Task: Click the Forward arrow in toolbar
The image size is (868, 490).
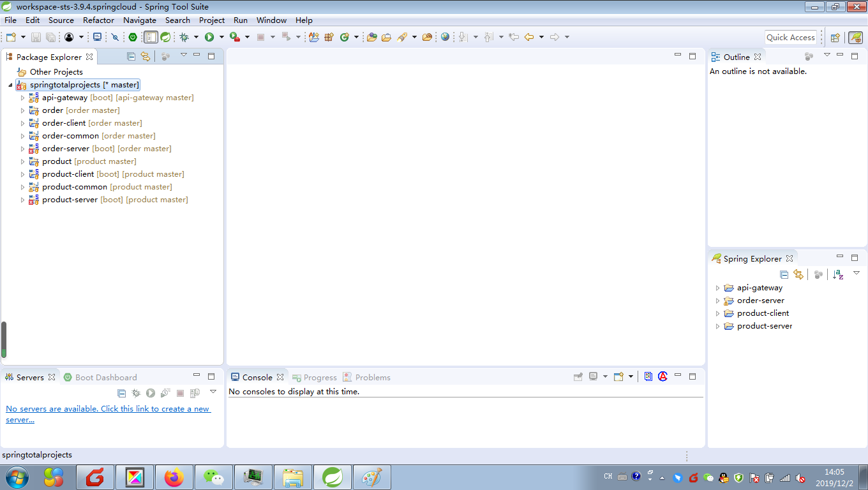Action: (x=555, y=37)
